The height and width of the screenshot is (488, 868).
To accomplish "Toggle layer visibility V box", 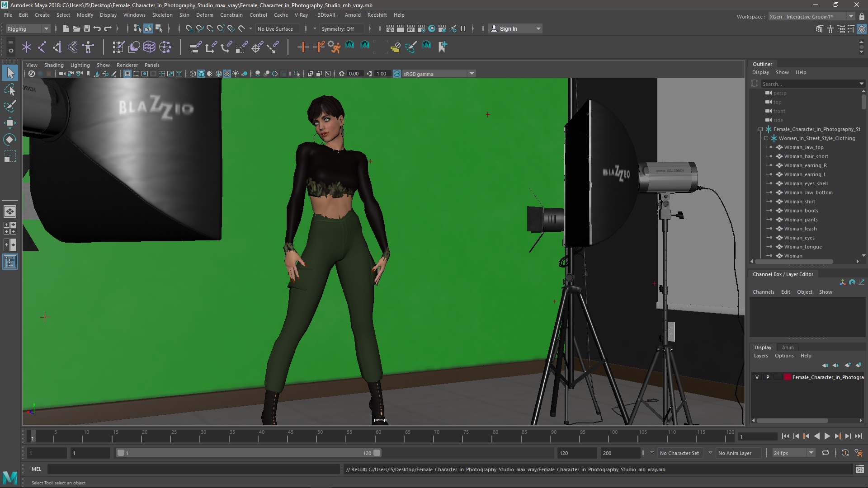I will click(757, 377).
